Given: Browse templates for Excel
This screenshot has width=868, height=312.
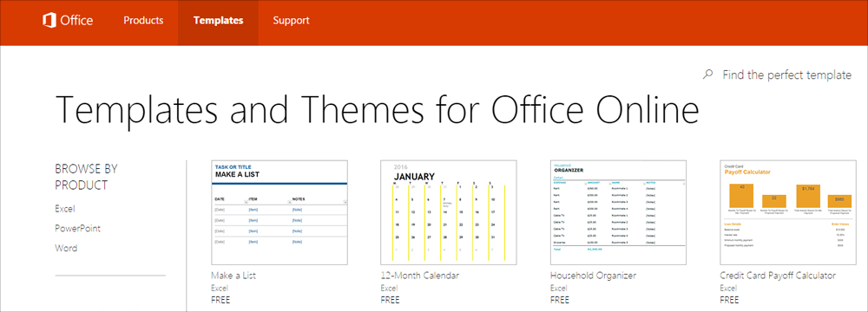Looking at the screenshot, I should pyautogui.click(x=65, y=209).
